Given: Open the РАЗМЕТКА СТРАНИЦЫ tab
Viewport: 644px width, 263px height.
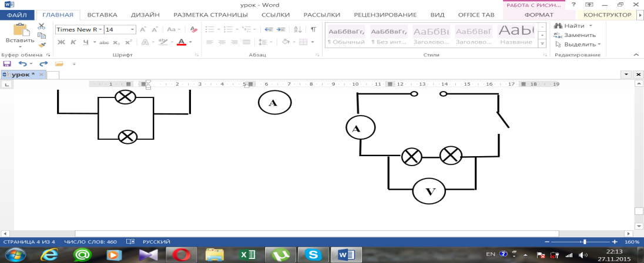Looking at the screenshot, I should [x=210, y=15].
